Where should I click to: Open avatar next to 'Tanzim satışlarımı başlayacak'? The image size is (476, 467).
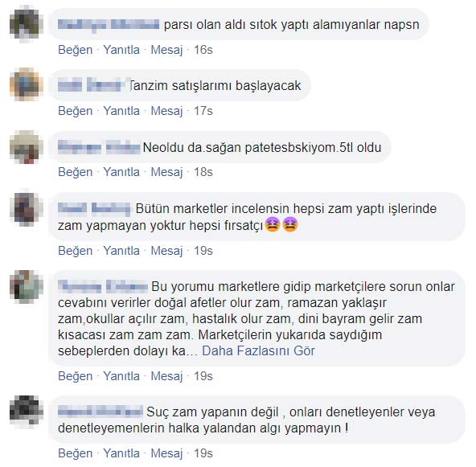click(x=26, y=84)
